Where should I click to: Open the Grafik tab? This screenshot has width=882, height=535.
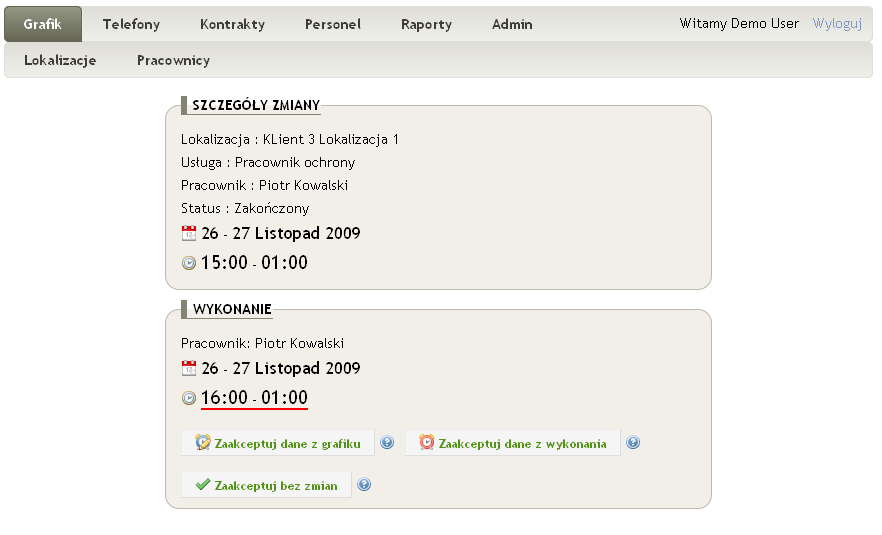[x=43, y=24]
